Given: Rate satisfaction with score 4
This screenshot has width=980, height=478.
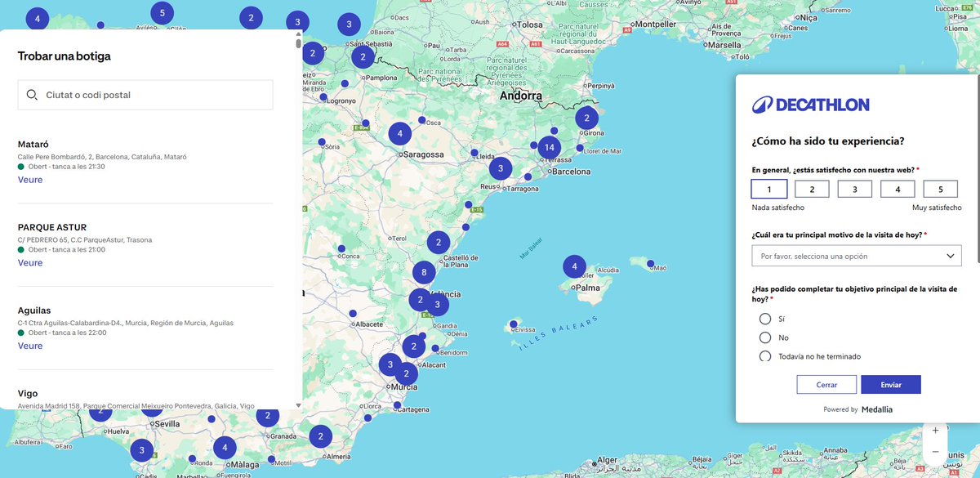Looking at the screenshot, I should click(x=898, y=189).
